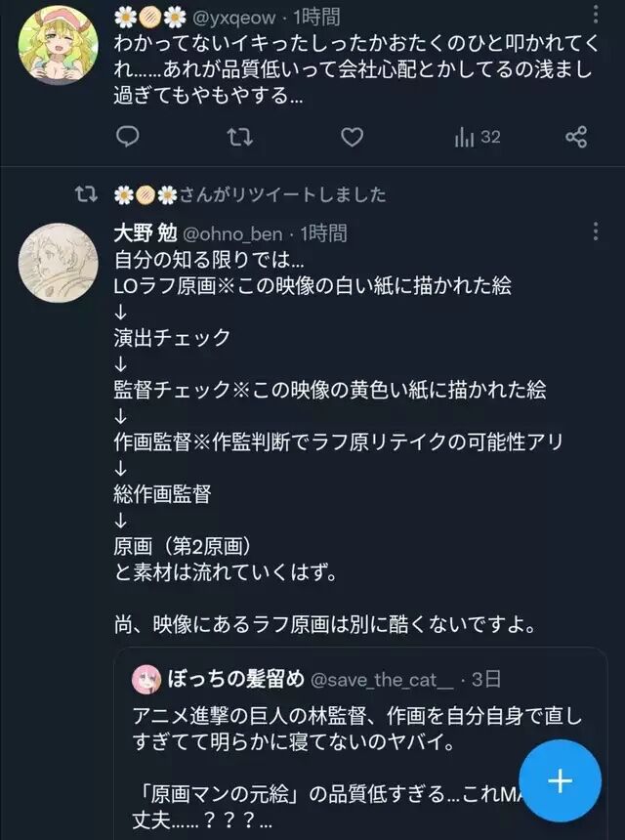This screenshot has width=625, height=840.
Task: Open more options for 大野 勉's tweet
Action: pos(596,231)
